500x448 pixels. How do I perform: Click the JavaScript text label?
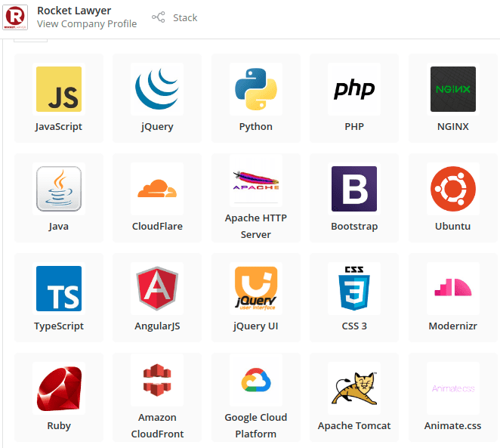(x=59, y=127)
